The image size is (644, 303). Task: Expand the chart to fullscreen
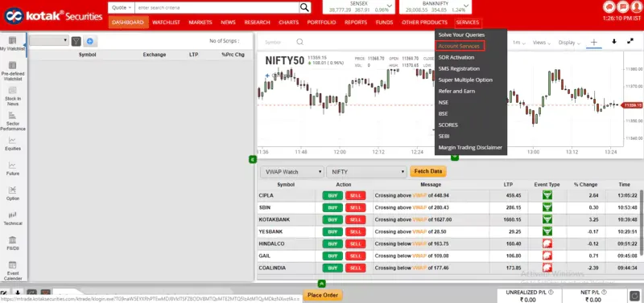point(630,42)
